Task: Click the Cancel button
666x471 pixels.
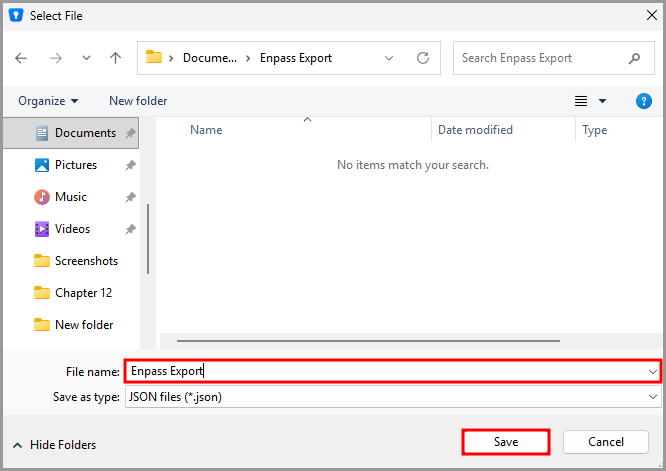Action: [606, 442]
